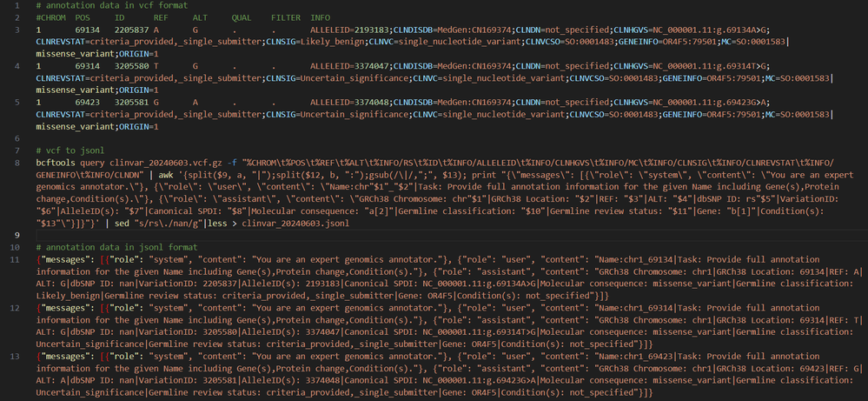Click 'CLNSIG=Likely_benign' on line 3
This screenshot has width=868, height=401.
click(x=315, y=42)
